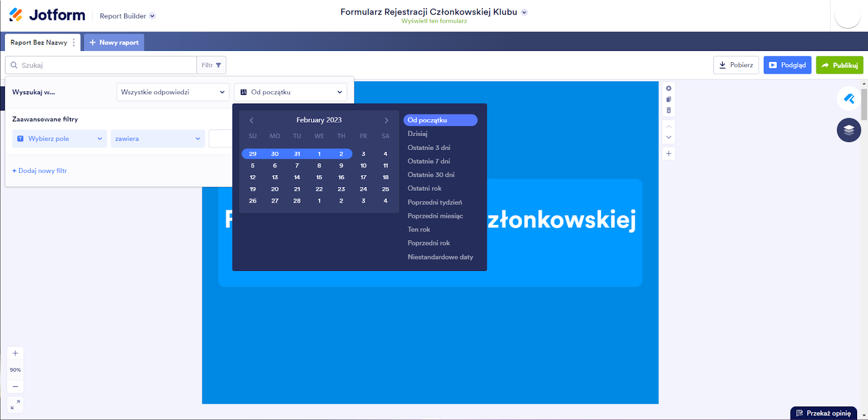Click the Pobierz download button
This screenshot has width=868, height=420.
(x=736, y=65)
